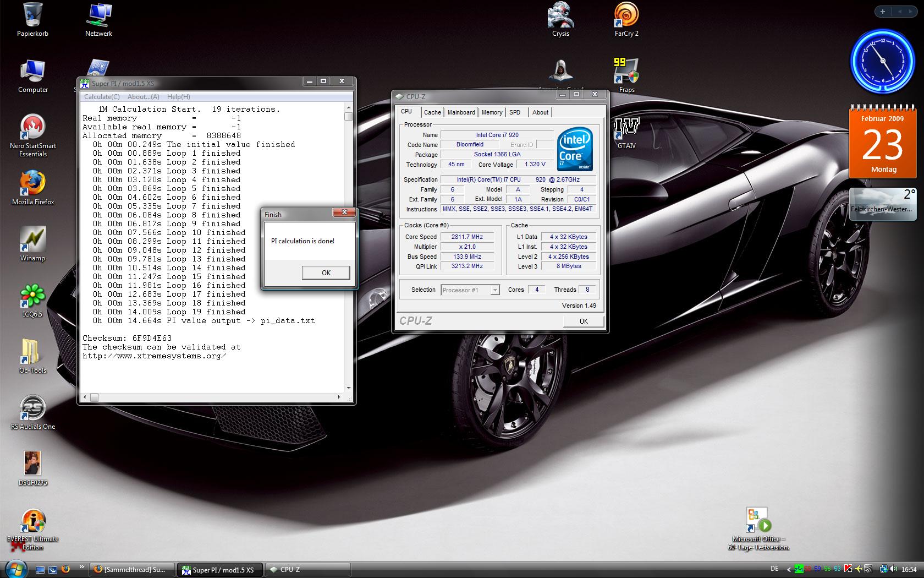
Task: Click the Intel Core i7 logo in CPU-Z
Action: coord(575,149)
